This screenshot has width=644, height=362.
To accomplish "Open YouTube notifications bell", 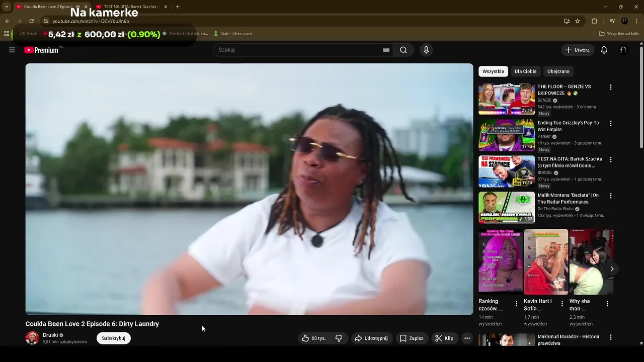I will click(x=604, y=50).
